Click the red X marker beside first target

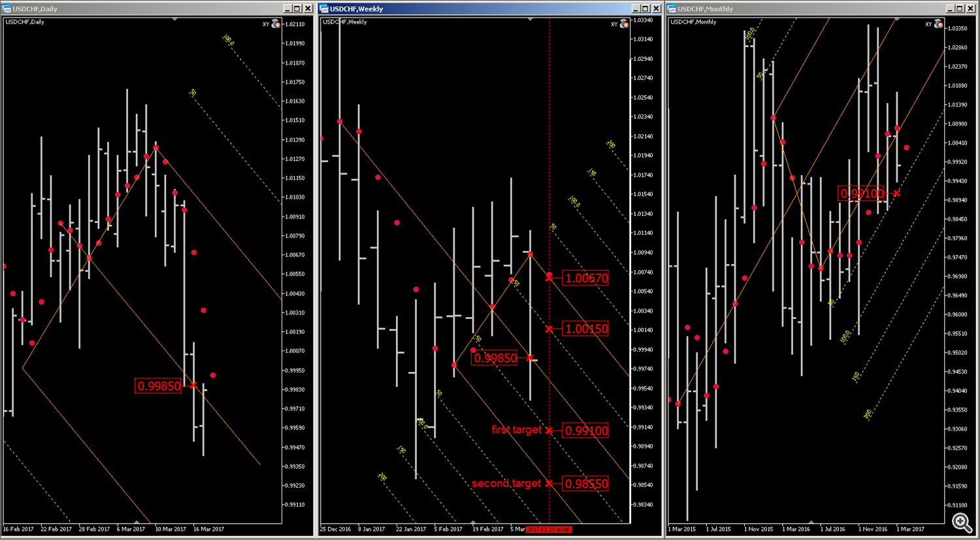point(549,430)
